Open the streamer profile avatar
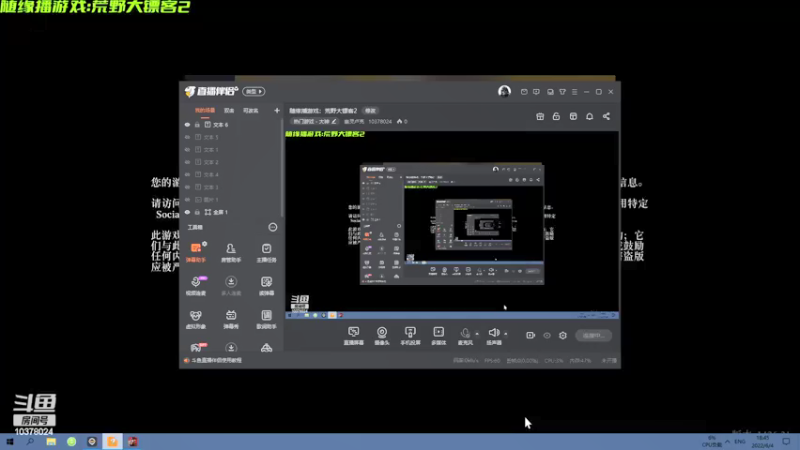The image size is (800, 450). click(504, 91)
